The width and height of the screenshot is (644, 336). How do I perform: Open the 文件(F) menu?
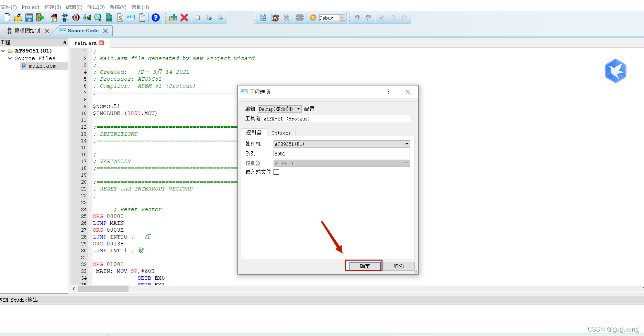pos(9,7)
